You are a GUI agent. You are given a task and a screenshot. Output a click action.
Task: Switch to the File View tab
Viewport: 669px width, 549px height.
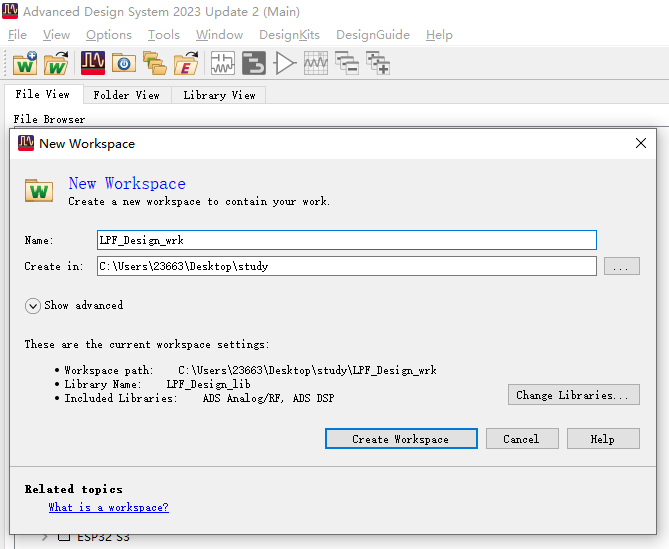point(43,94)
